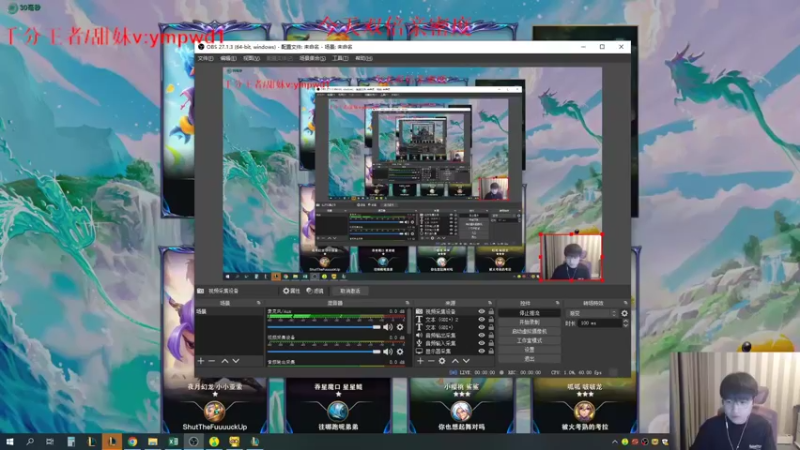Lock the 显示器采集 source
Screen dimensions: 800x450
coord(491,351)
